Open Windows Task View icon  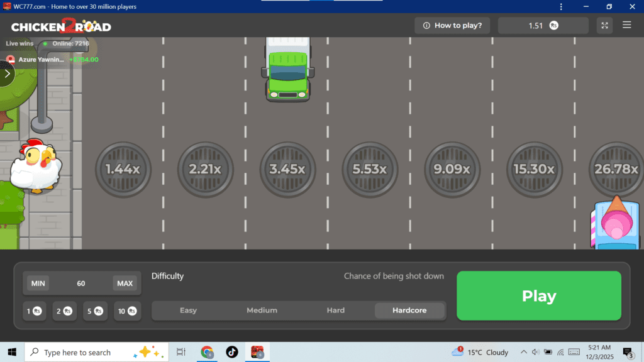coord(181,352)
